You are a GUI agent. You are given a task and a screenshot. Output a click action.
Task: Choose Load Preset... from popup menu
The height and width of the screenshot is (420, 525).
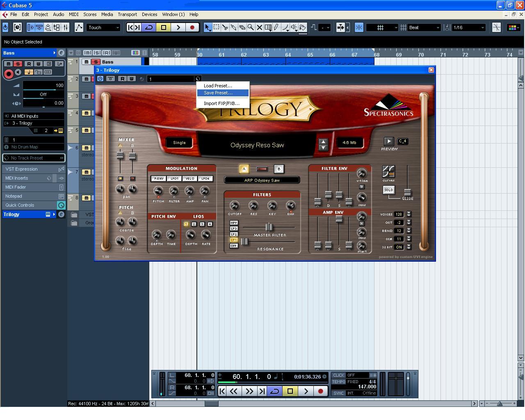click(223, 86)
